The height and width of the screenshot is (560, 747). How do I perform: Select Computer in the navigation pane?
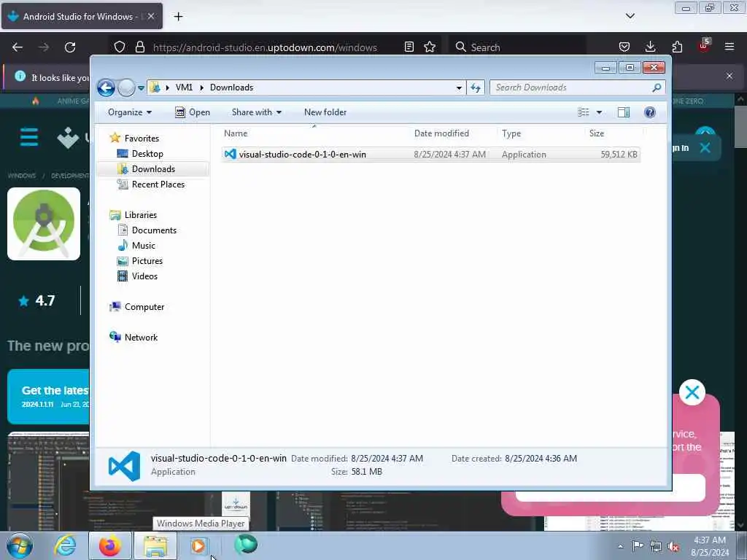tap(144, 307)
